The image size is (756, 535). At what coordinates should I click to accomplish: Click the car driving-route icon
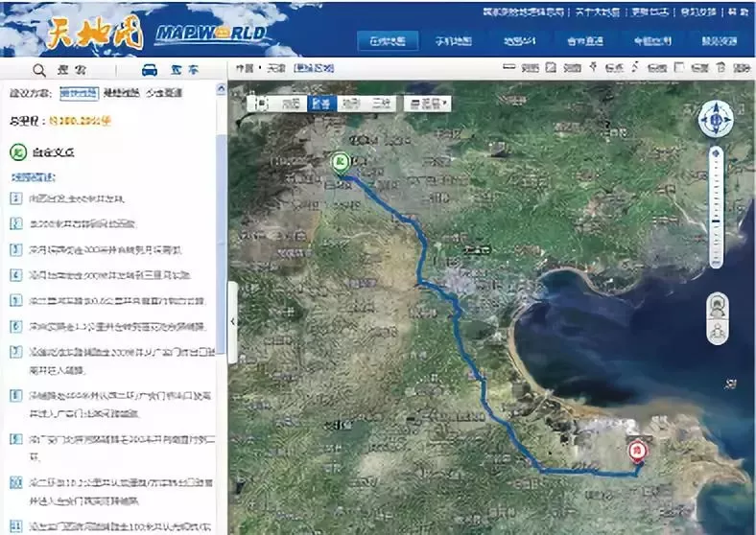point(150,70)
